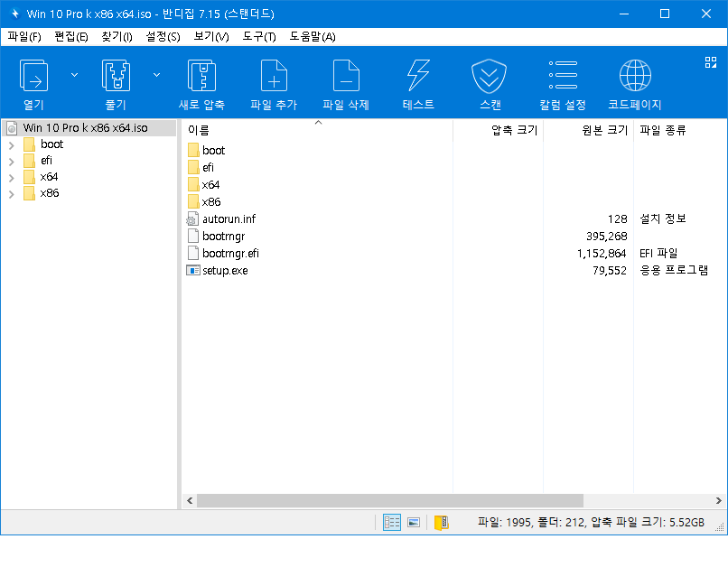Image resolution: width=728 pixels, height=567 pixels.
Task: Select efi folder in the tree pane
Action: coord(46,161)
